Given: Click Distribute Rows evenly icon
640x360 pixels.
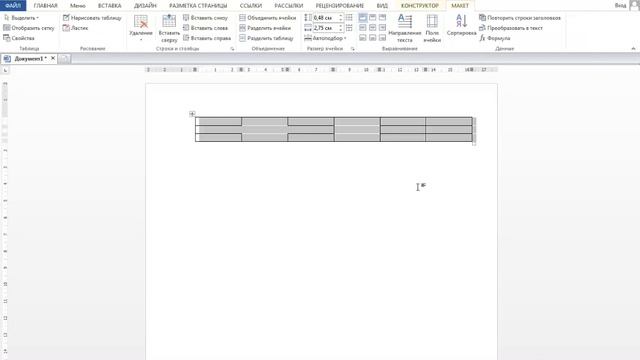Looking at the screenshot, I should [349, 18].
